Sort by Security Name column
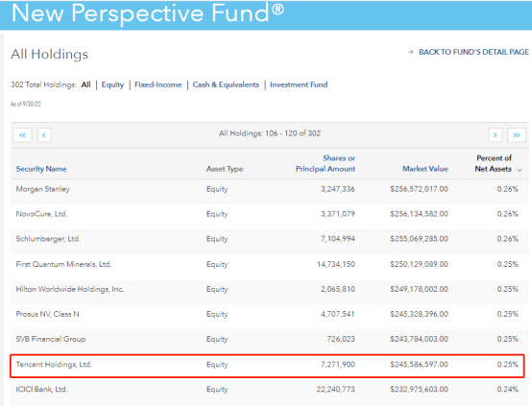532x407 pixels. click(41, 169)
